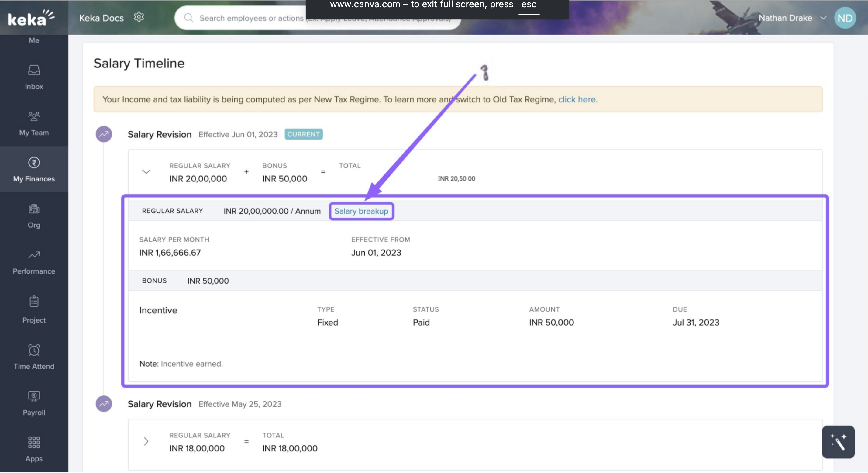Click the ND profile avatar
The image size is (868, 473).
(x=845, y=18)
